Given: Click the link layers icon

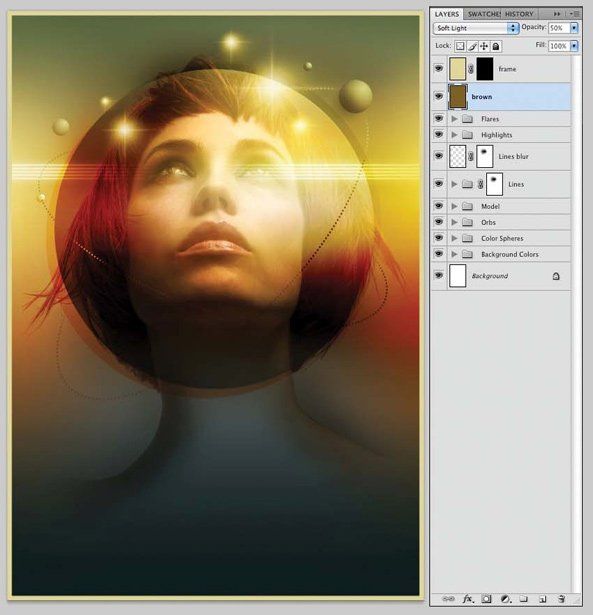Looking at the screenshot, I should (448, 599).
